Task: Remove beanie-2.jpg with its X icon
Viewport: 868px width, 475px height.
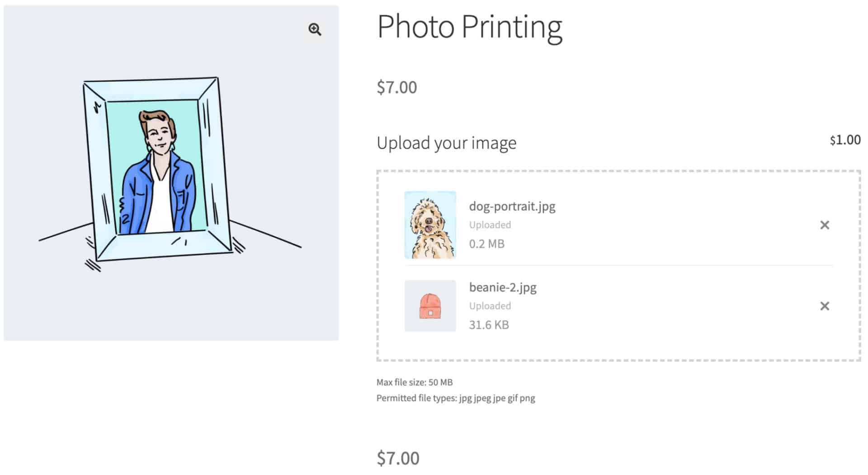Action: pos(825,306)
